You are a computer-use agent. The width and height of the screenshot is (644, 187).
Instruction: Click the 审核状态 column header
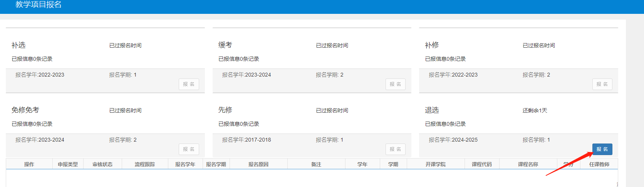102,164
